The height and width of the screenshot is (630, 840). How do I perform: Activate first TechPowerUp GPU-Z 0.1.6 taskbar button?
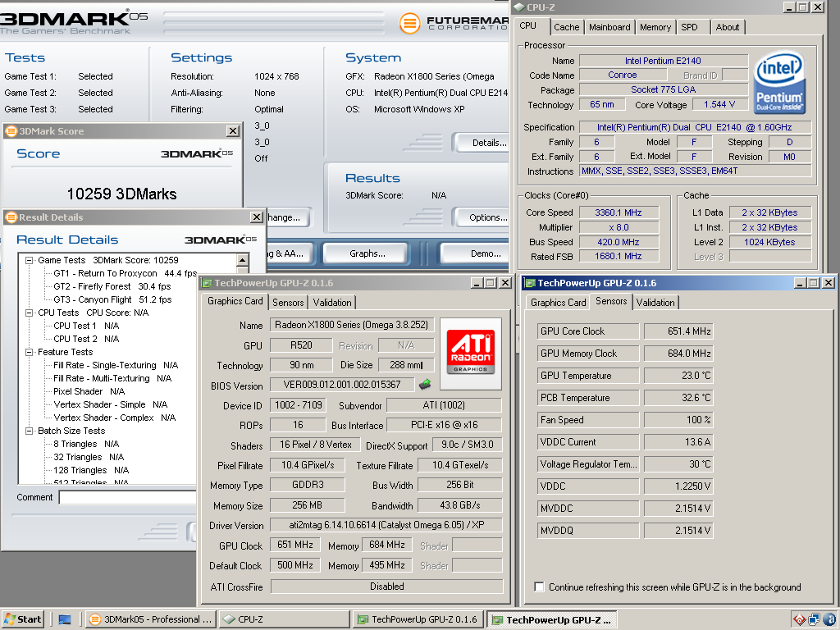[418, 619]
